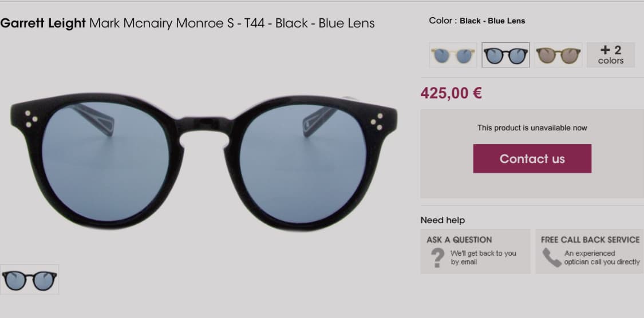This screenshot has width=644, height=318.
Task: Open the small sunglasses thumbnail below the image
Action: tap(29, 280)
